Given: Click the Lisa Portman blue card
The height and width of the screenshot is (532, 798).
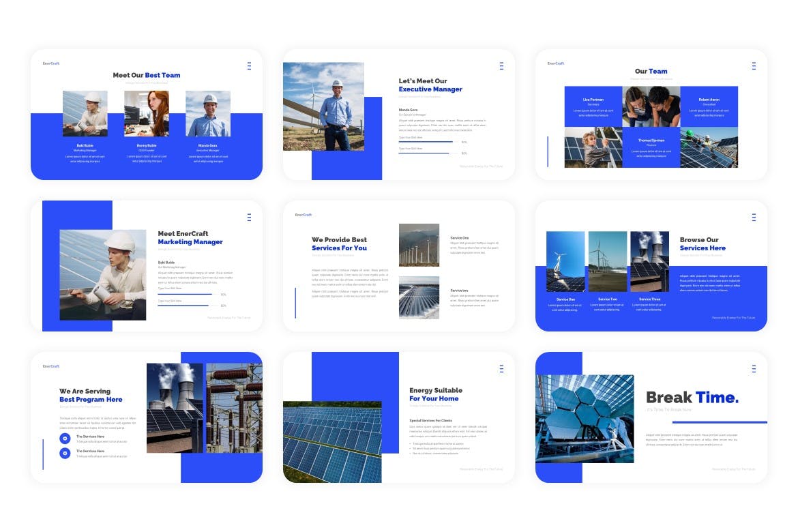Looking at the screenshot, I should point(593,106).
